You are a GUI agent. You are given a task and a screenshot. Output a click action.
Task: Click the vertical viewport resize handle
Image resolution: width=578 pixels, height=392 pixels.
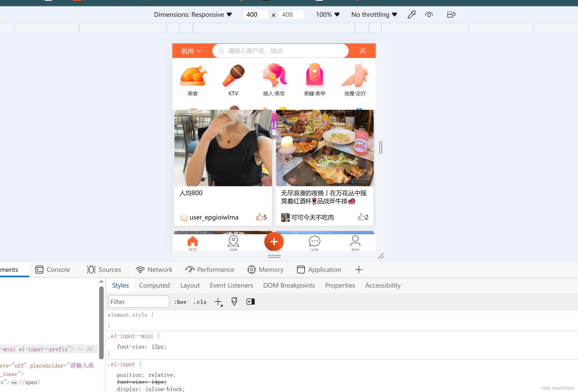point(381,147)
